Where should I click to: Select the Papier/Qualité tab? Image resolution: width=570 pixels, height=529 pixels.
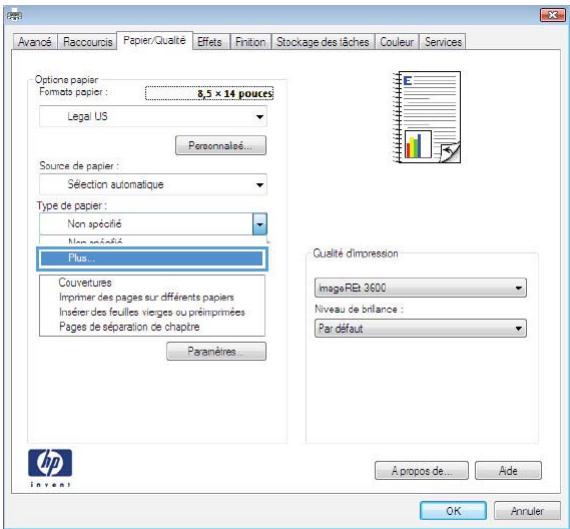(154, 40)
